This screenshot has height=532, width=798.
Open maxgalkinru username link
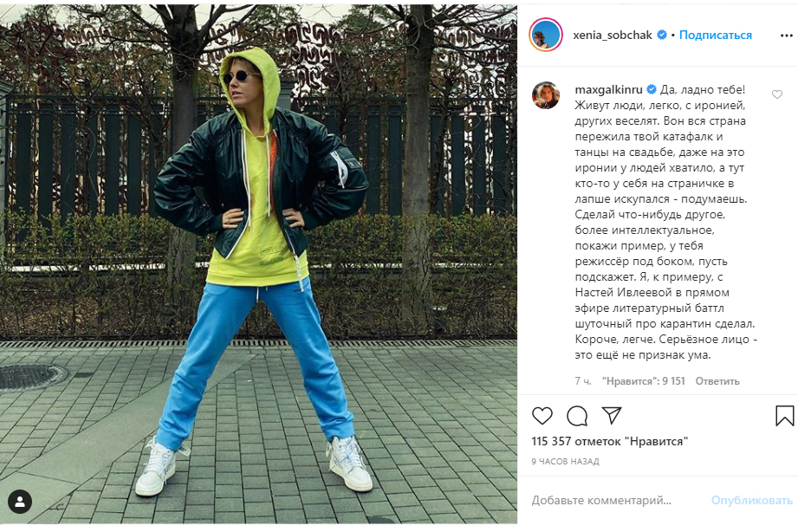(x=608, y=89)
